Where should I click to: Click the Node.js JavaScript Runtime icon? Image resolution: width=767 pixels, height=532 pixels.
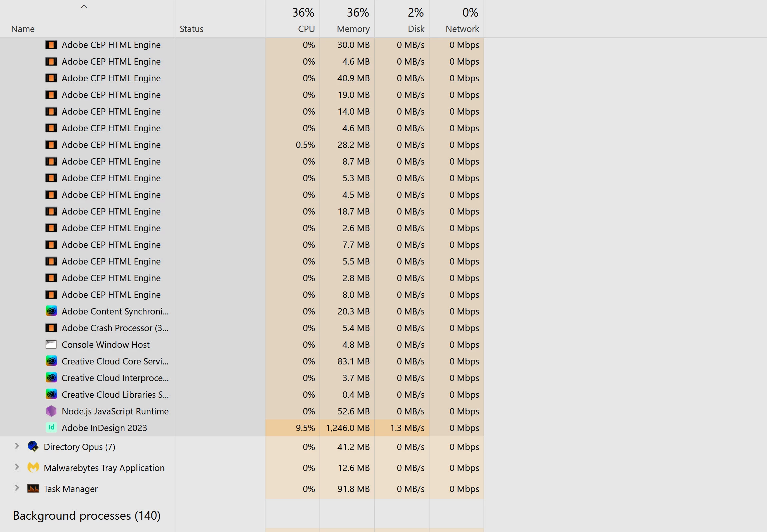pyautogui.click(x=51, y=411)
